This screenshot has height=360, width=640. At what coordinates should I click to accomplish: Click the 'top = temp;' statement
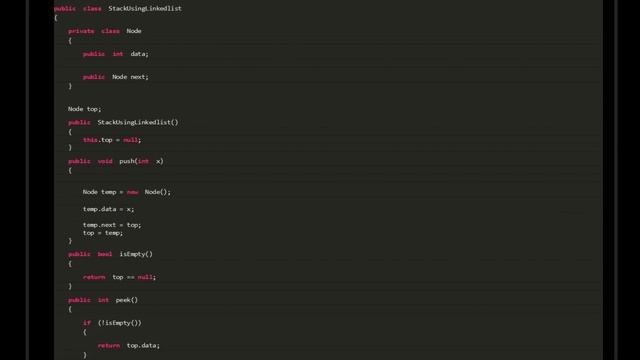pos(103,233)
